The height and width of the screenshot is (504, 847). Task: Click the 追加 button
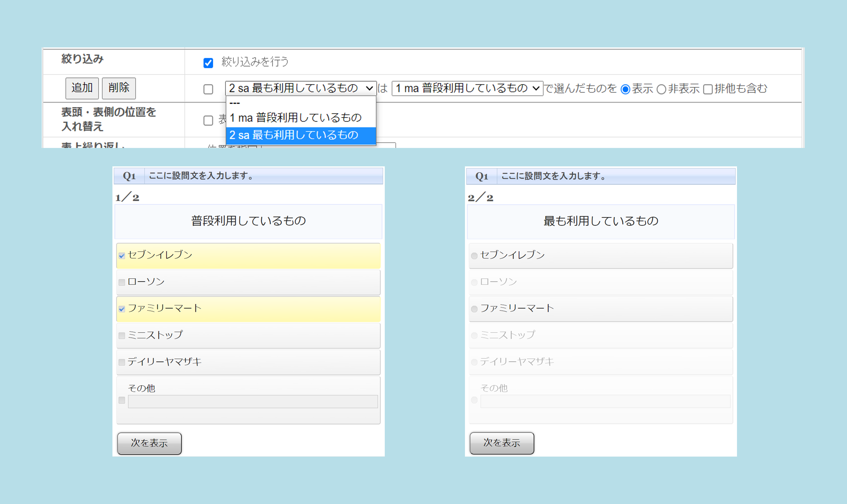[82, 88]
